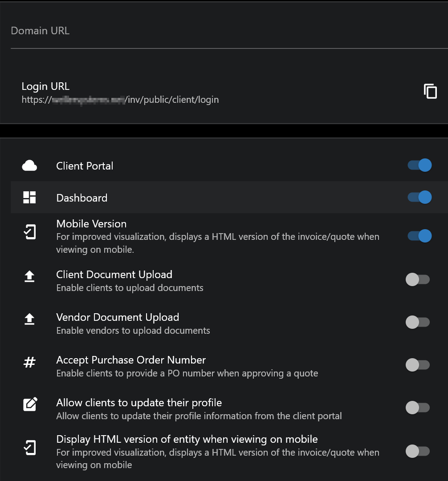The height and width of the screenshot is (481, 448).
Task: Click the hash icon for Purchase Order Number
Action: click(29, 362)
